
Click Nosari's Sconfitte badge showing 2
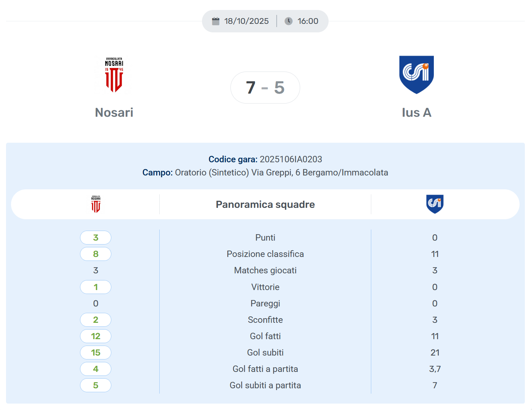[x=96, y=320]
